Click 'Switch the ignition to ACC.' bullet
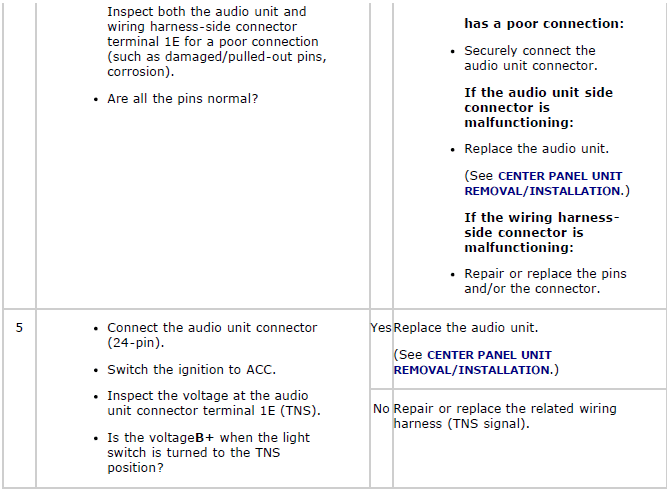The width and height of the screenshot is (669, 492). 192,370
